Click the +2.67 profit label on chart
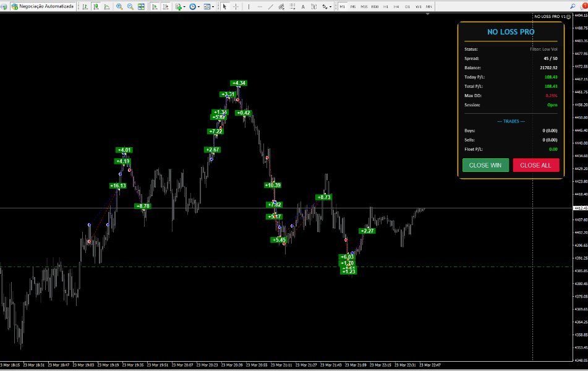The image size is (588, 371). click(213, 150)
